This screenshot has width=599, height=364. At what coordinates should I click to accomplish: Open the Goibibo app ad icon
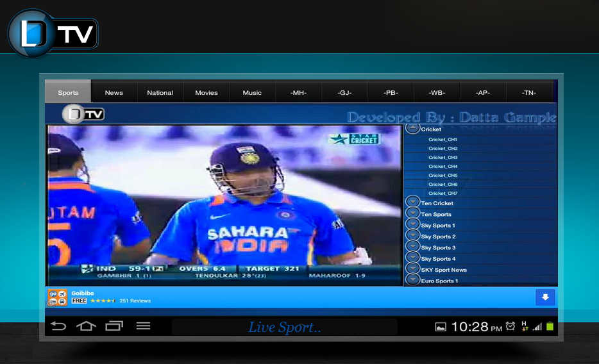click(57, 297)
